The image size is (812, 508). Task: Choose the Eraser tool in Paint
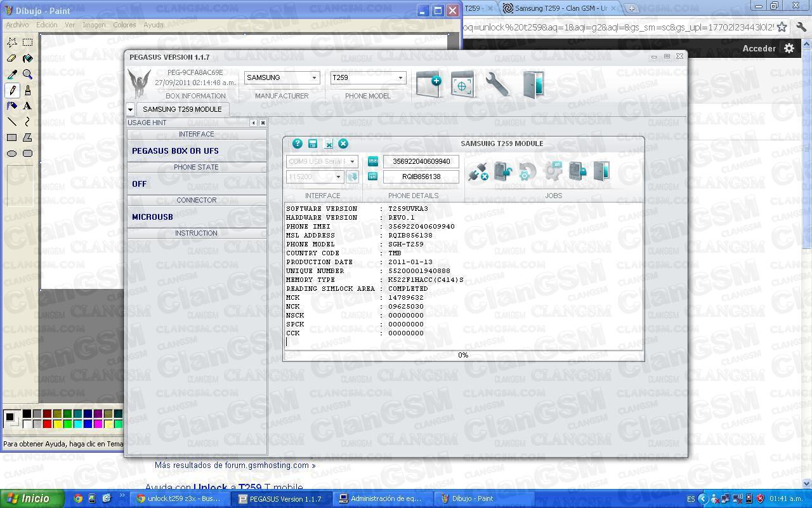(12, 58)
